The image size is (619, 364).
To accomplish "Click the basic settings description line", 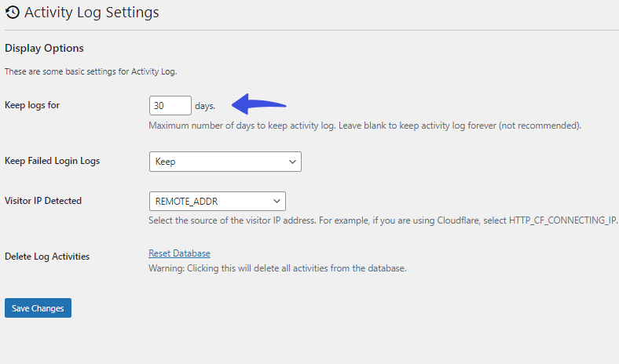I will click(91, 71).
